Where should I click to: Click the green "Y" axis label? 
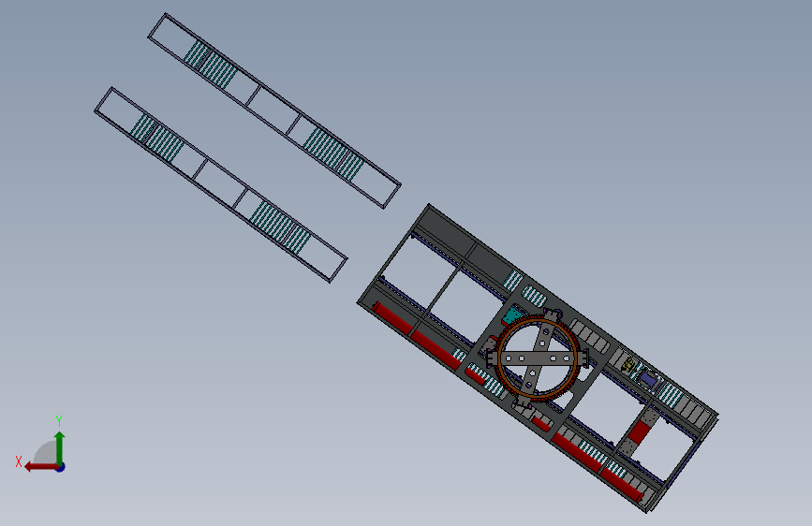tap(59, 420)
